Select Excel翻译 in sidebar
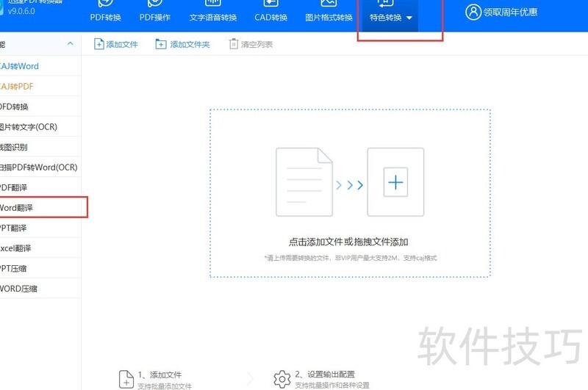The height and width of the screenshot is (390, 588). (x=40, y=248)
